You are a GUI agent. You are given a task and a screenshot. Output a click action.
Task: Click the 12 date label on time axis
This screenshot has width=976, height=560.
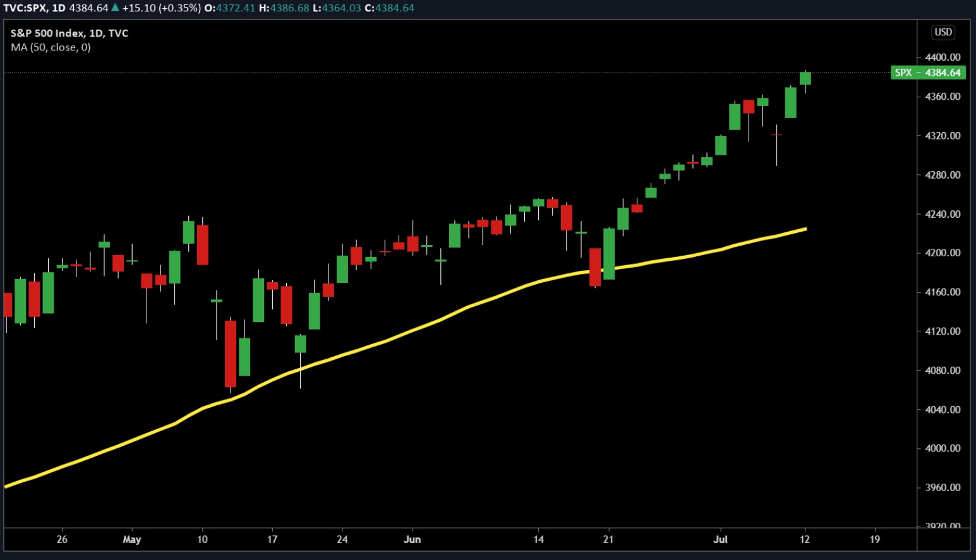[805, 539]
